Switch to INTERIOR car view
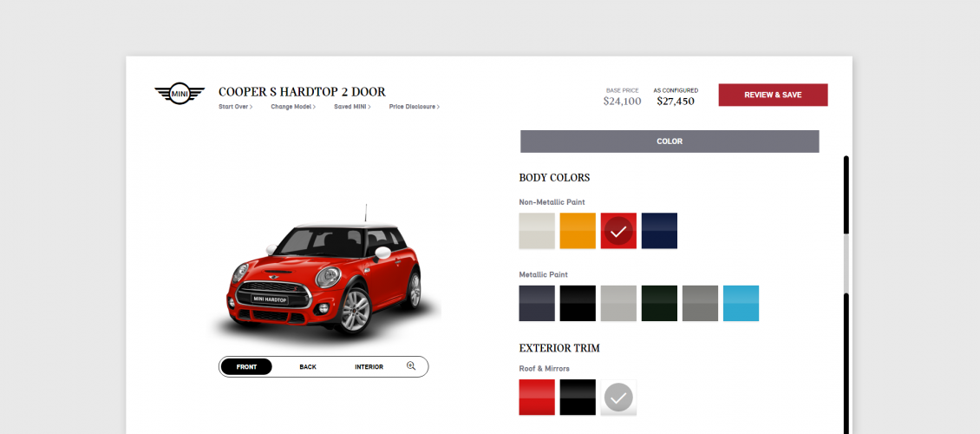The width and height of the screenshot is (980, 434). [369, 367]
